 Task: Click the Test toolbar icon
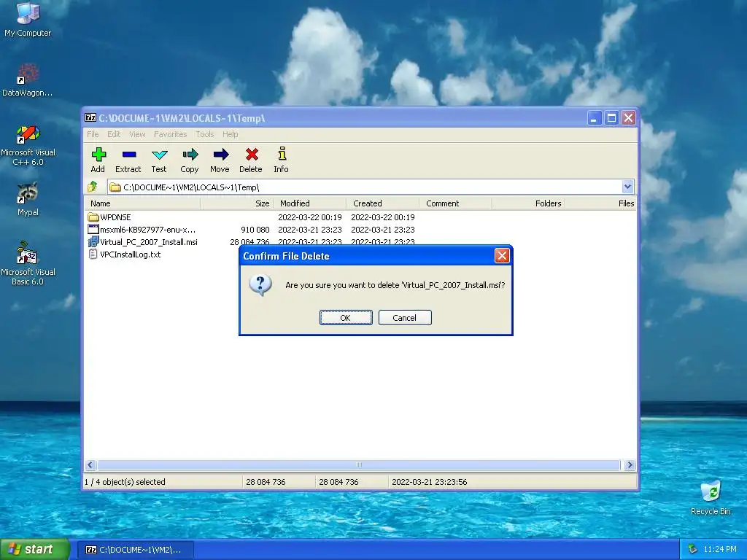coord(159,155)
